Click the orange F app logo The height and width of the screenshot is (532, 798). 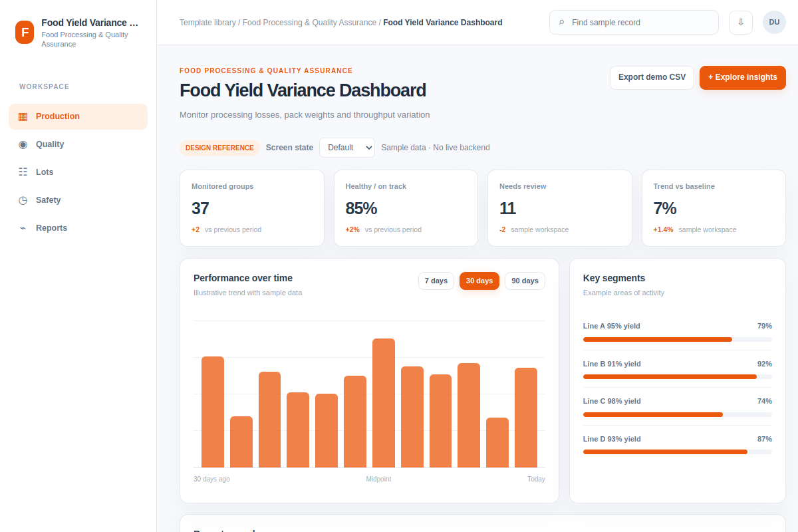pos(25,32)
